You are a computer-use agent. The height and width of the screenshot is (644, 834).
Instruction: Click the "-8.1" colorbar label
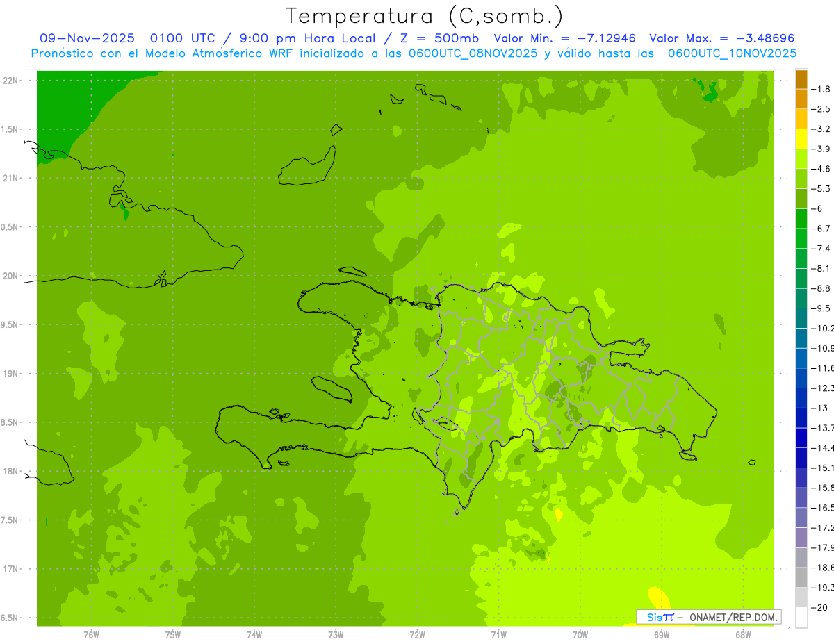point(821,268)
